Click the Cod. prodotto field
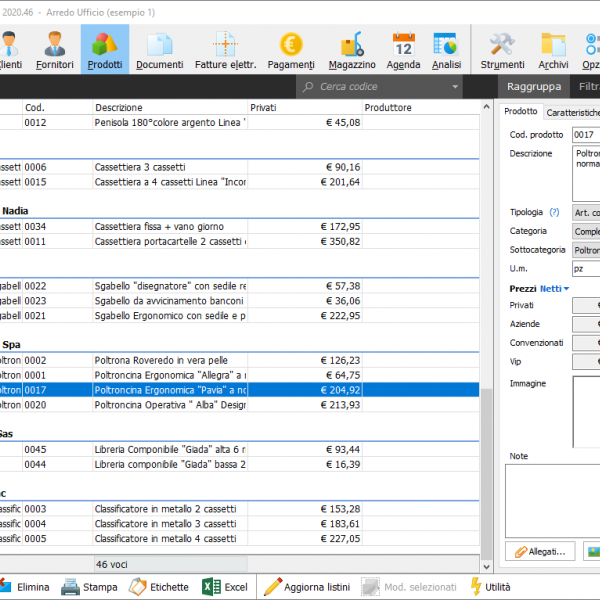The height and width of the screenshot is (600, 600). click(586, 135)
